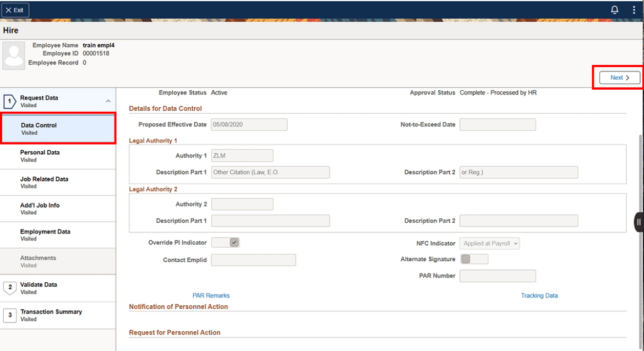
Task: Open the three-dot actions menu
Action: click(634, 9)
